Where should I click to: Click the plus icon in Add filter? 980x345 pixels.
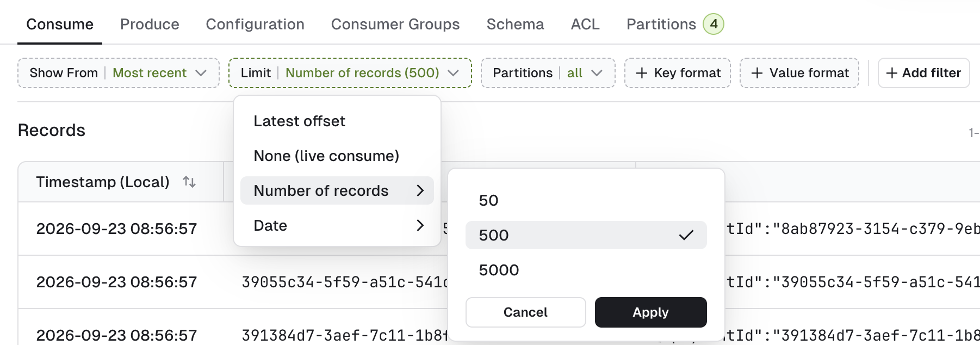[892, 73]
